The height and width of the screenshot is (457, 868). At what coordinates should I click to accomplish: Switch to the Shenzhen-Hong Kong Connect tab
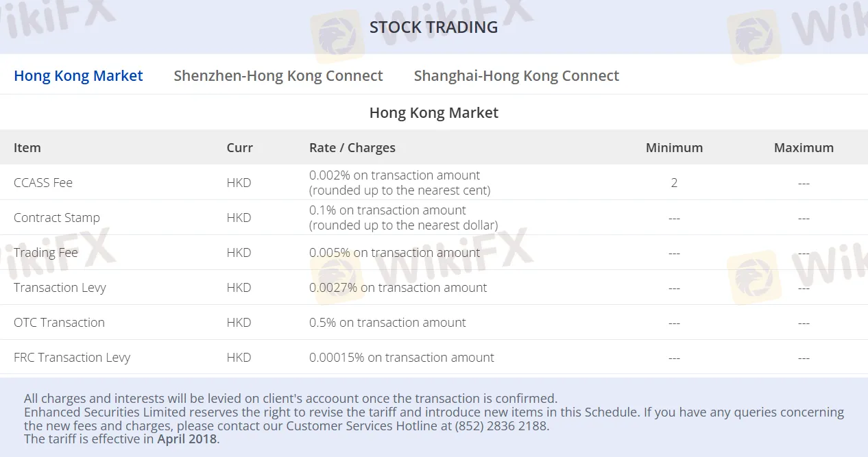(x=278, y=75)
